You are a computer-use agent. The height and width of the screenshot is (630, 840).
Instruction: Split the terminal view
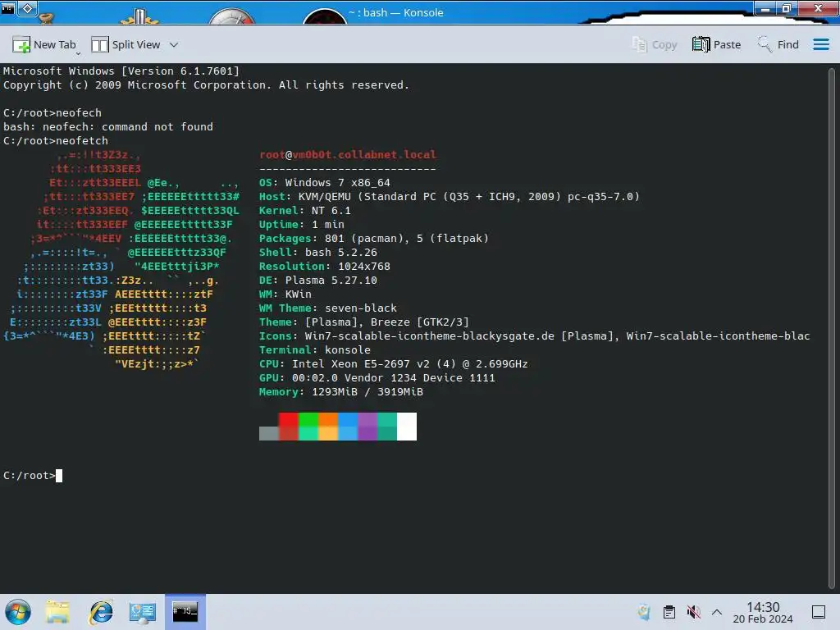pyautogui.click(x=126, y=44)
